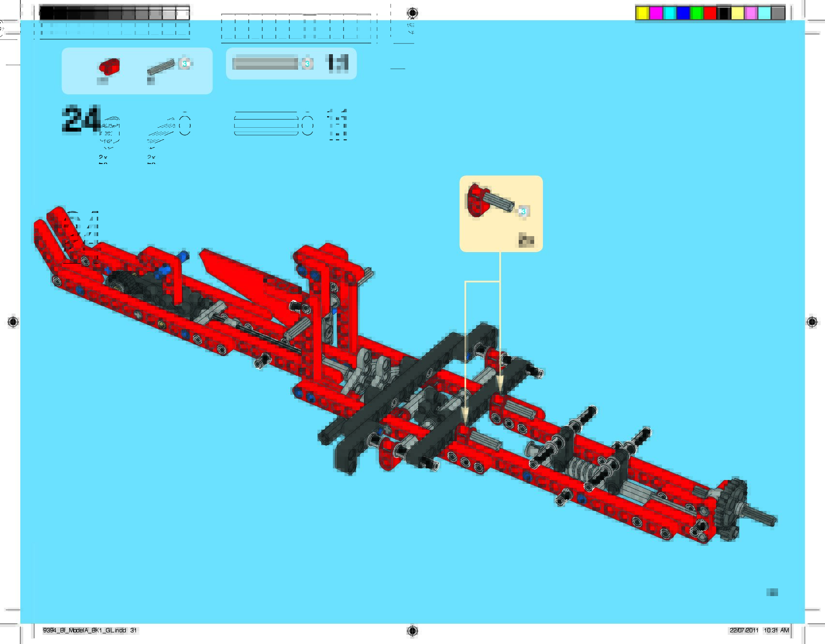Screen dimensions: 825x644
Task: Pick the green color swatch
Action: pyautogui.click(x=696, y=14)
